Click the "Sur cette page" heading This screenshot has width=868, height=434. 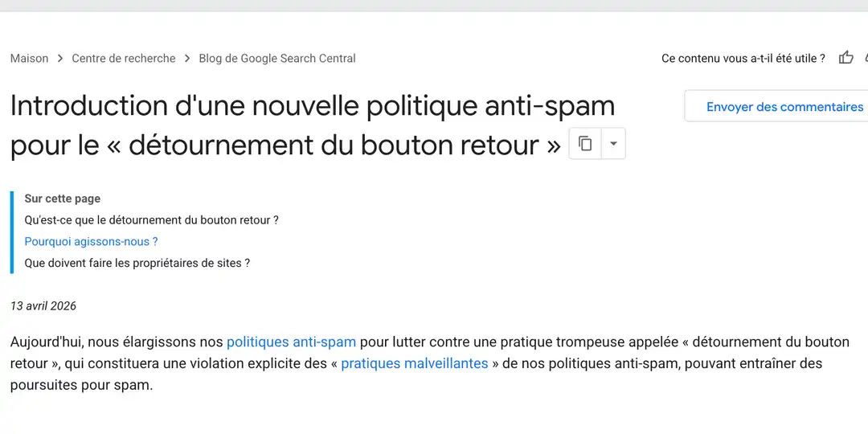63,199
